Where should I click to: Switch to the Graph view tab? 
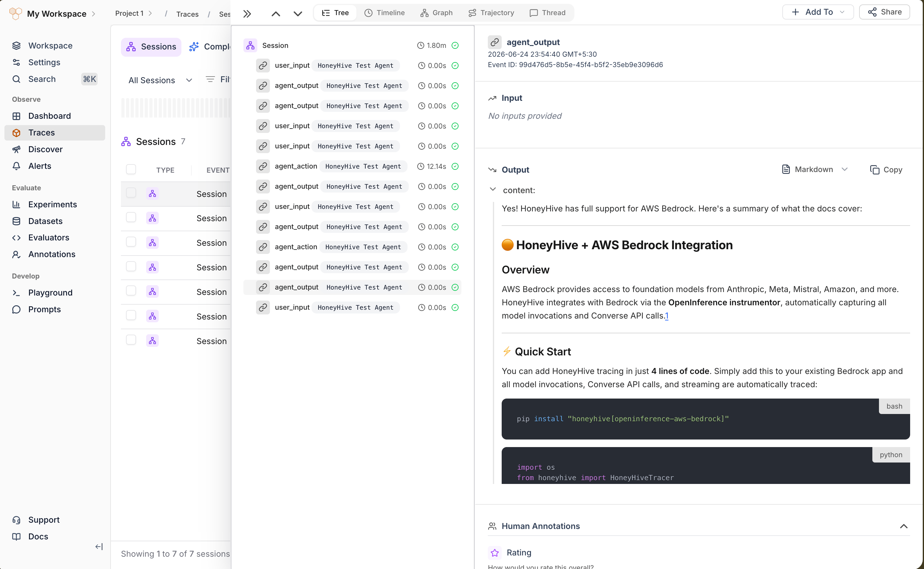point(436,13)
